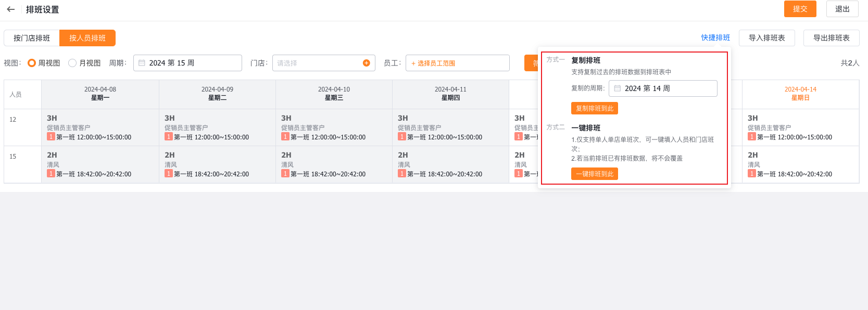Click the 提交 button
The width and height of the screenshot is (868, 310).
800,9
